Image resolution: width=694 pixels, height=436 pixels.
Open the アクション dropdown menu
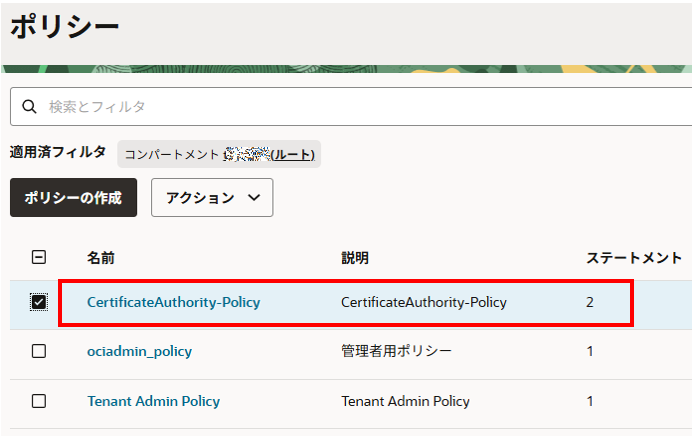click(x=212, y=198)
